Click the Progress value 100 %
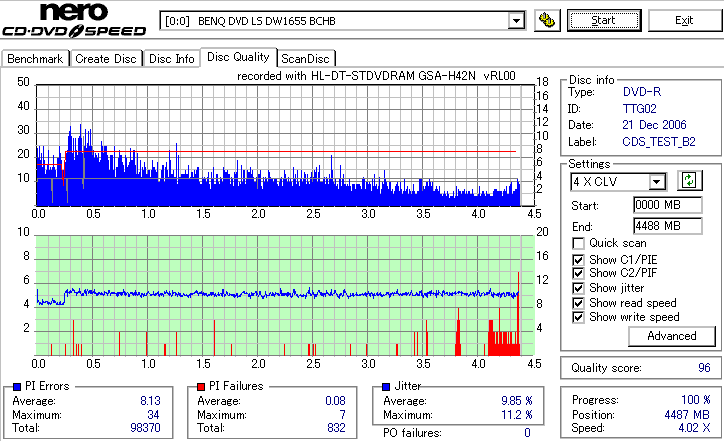Viewport: 724px width, 441px height. tap(695, 400)
